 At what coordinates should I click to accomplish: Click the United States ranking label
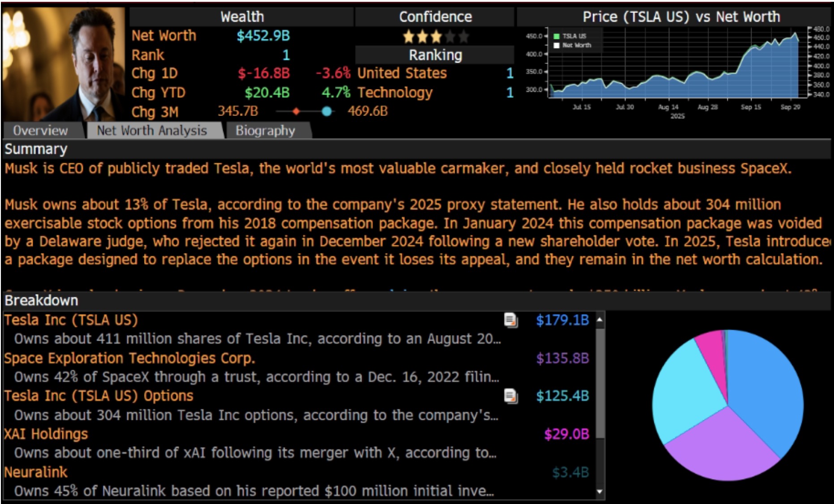coord(402,73)
